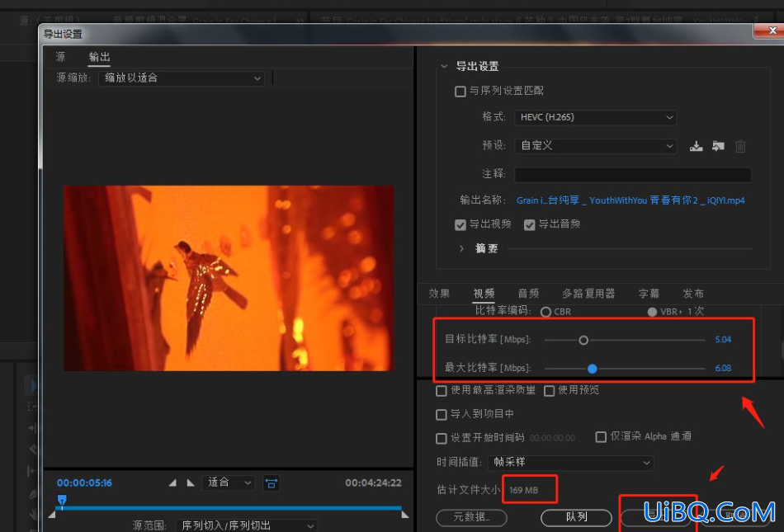Click the blue playhead on preview timeline
This screenshot has height=532, width=784.
(x=62, y=500)
